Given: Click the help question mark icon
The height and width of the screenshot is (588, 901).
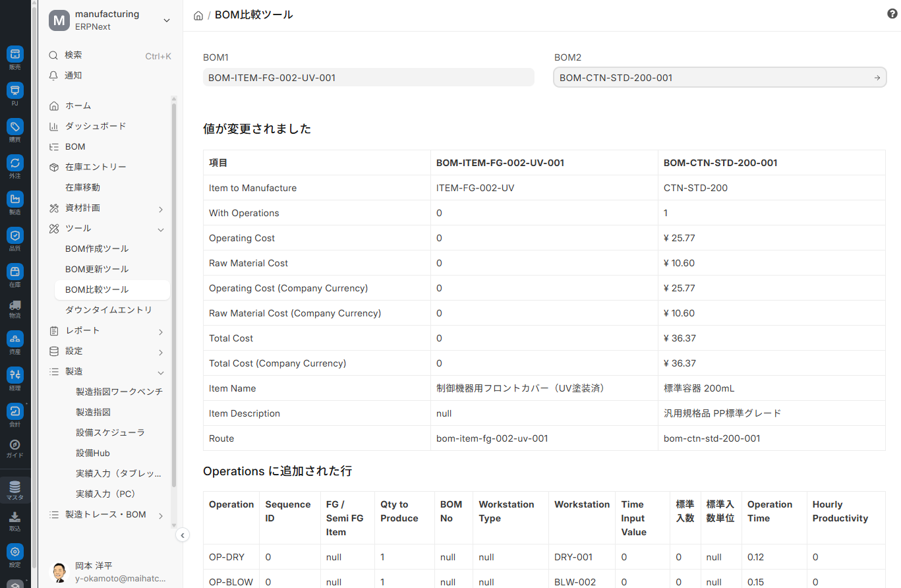Looking at the screenshot, I should 892,15.
